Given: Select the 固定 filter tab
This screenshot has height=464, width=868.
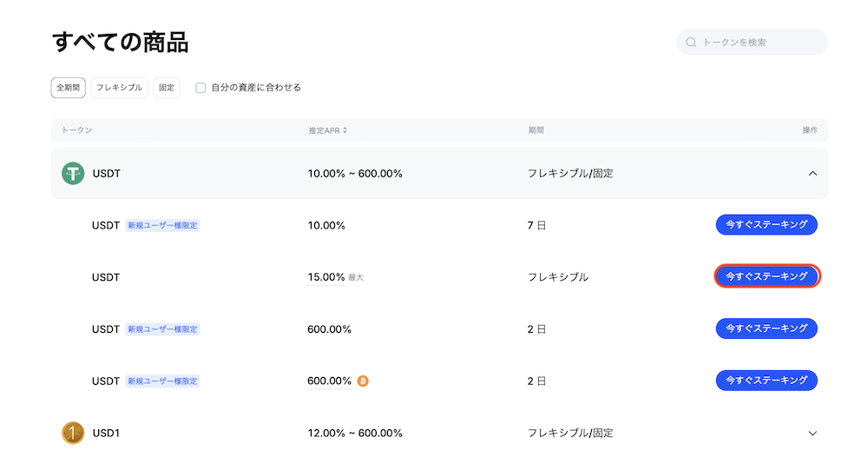Looking at the screenshot, I should pyautogui.click(x=166, y=88).
